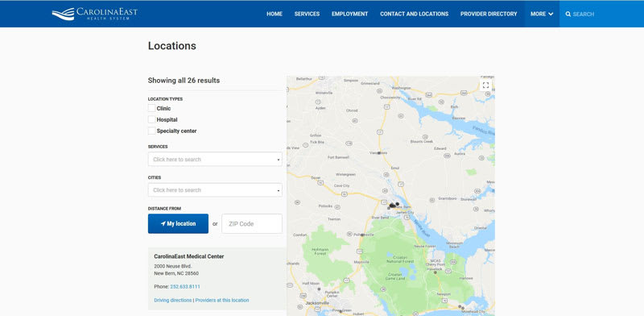Click the Washington label on the map

click(x=401, y=88)
